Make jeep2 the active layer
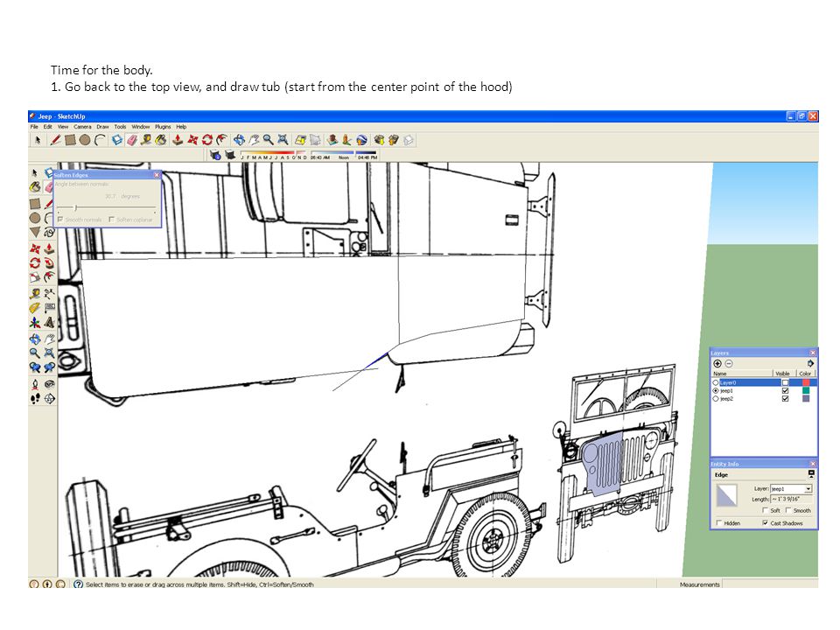The height and width of the screenshot is (630, 840). [x=716, y=399]
